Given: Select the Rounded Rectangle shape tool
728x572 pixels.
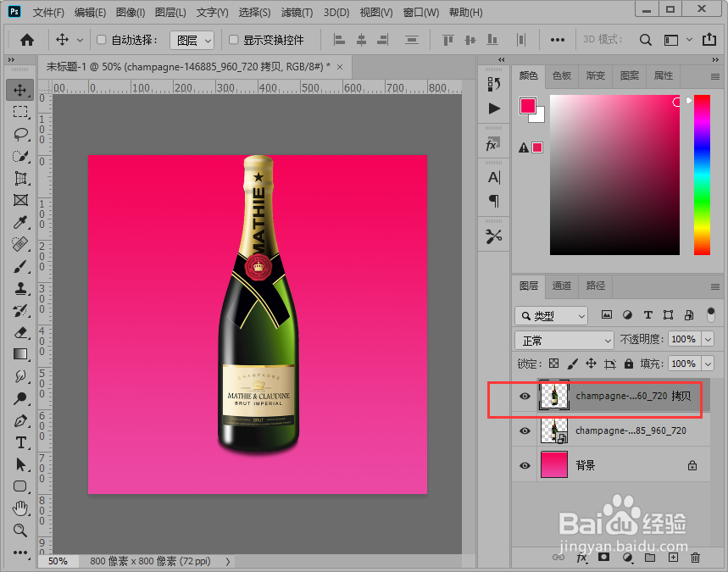Looking at the screenshot, I should [x=20, y=486].
